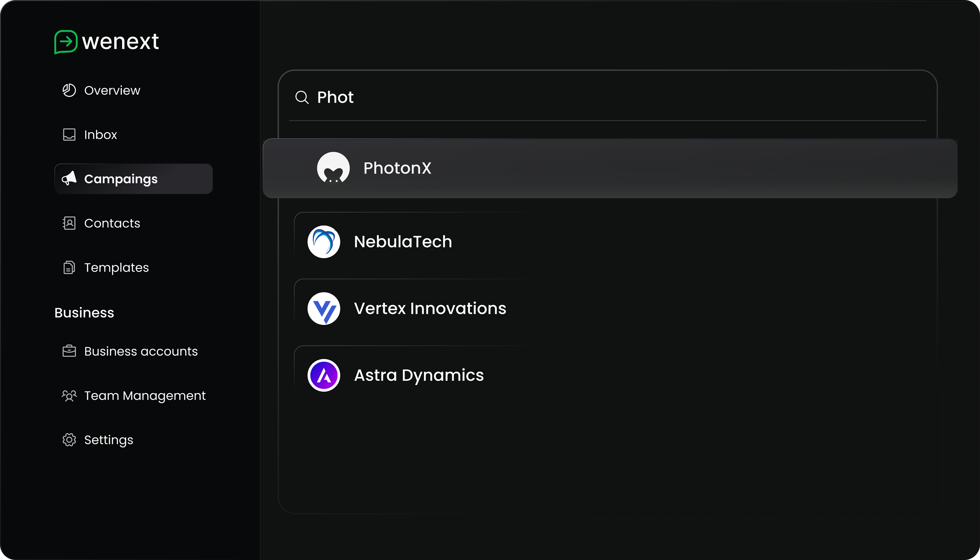The width and height of the screenshot is (980, 560).
Task: Go to Inbox in sidebar
Action: (x=100, y=135)
